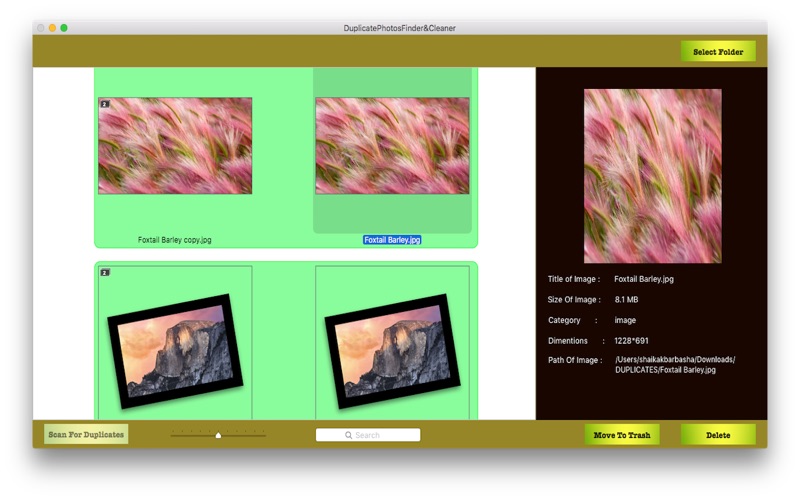This screenshot has height=500, width=800.
Task: Select Foxtail Barley copy.jpg thumbnail
Action: point(175,146)
